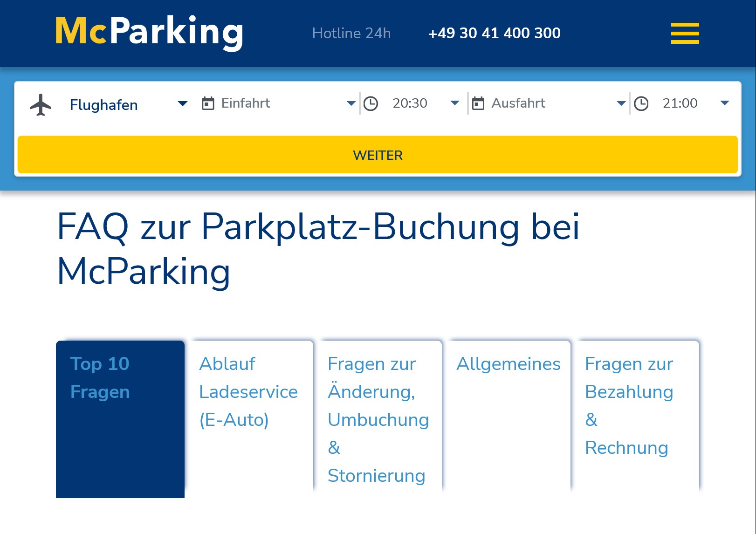756x534 pixels.
Task: Switch to the Top 10 Fragen tab
Action: 120,377
